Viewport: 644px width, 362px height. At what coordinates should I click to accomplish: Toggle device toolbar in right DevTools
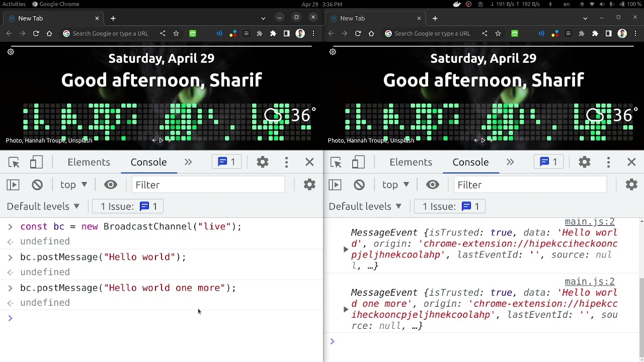(x=358, y=162)
